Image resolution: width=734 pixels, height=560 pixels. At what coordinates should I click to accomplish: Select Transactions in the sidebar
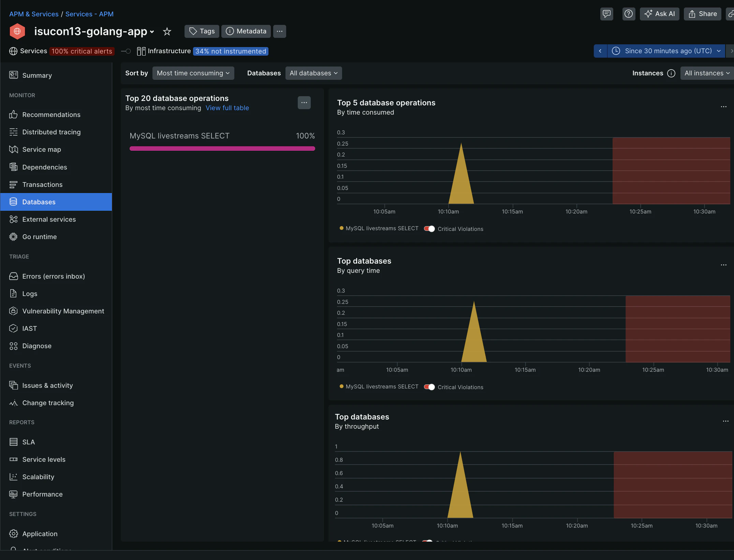click(56, 185)
